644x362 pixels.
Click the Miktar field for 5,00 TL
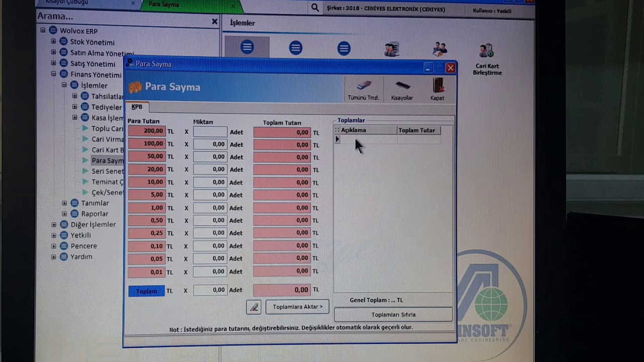click(x=210, y=195)
